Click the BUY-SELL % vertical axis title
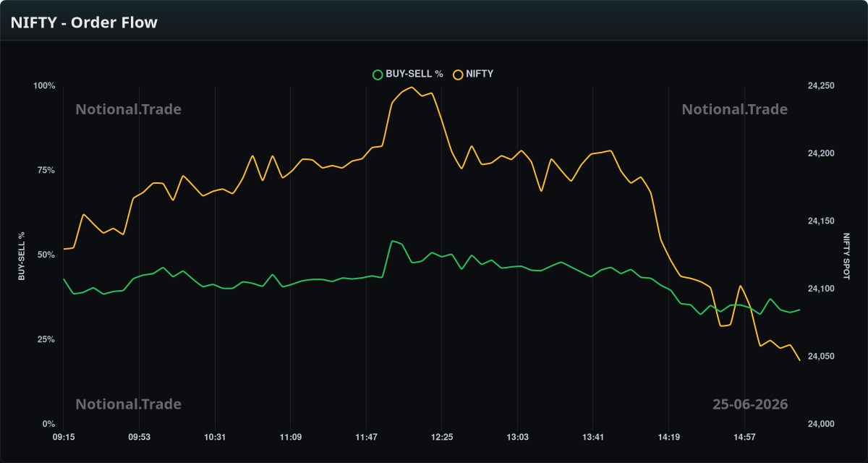This screenshot has height=463, width=868. (x=22, y=256)
